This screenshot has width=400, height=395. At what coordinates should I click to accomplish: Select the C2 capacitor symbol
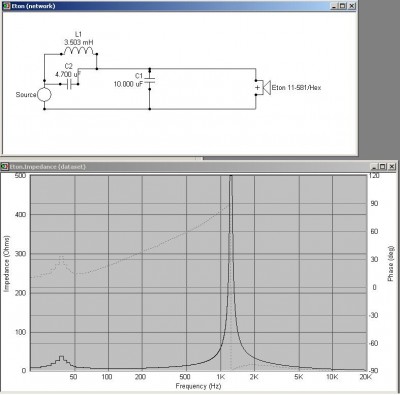[x=69, y=84]
